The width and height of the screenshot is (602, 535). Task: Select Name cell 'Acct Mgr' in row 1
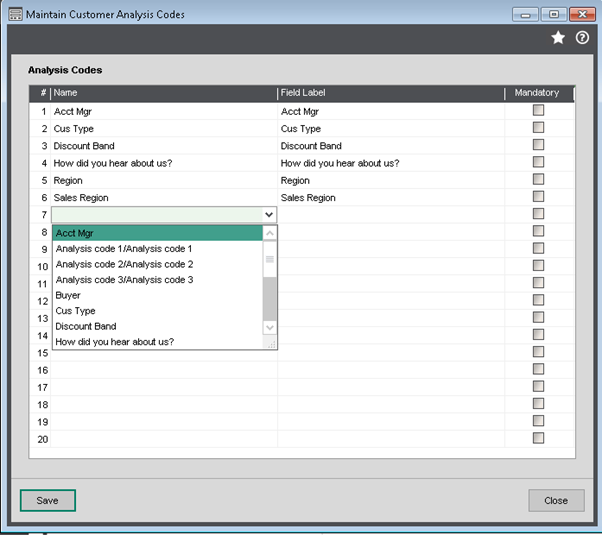[164, 111]
